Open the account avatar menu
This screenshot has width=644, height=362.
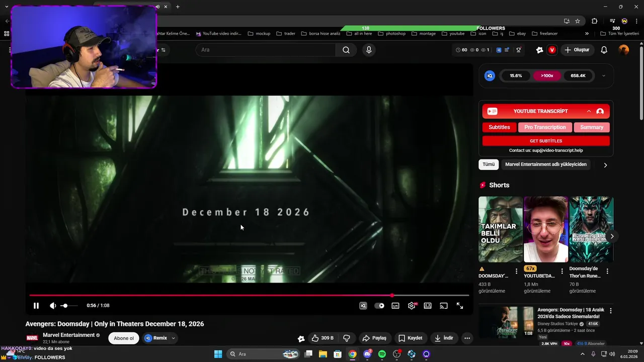coord(624,50)
